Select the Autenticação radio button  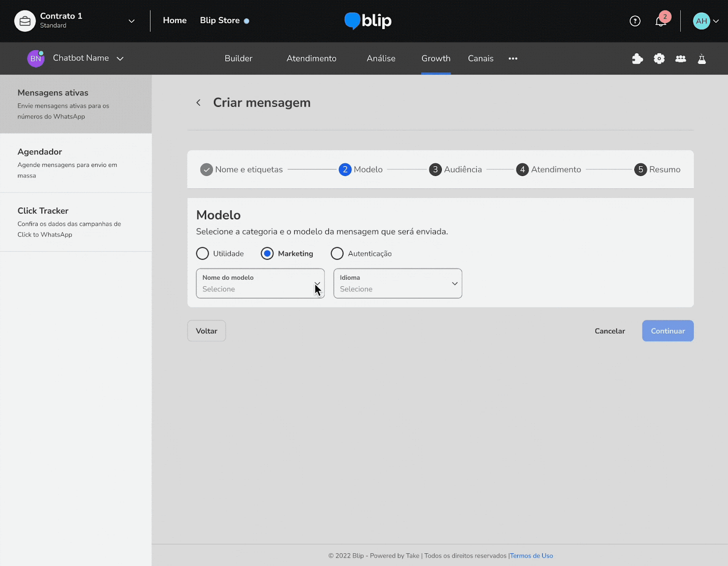337,253
